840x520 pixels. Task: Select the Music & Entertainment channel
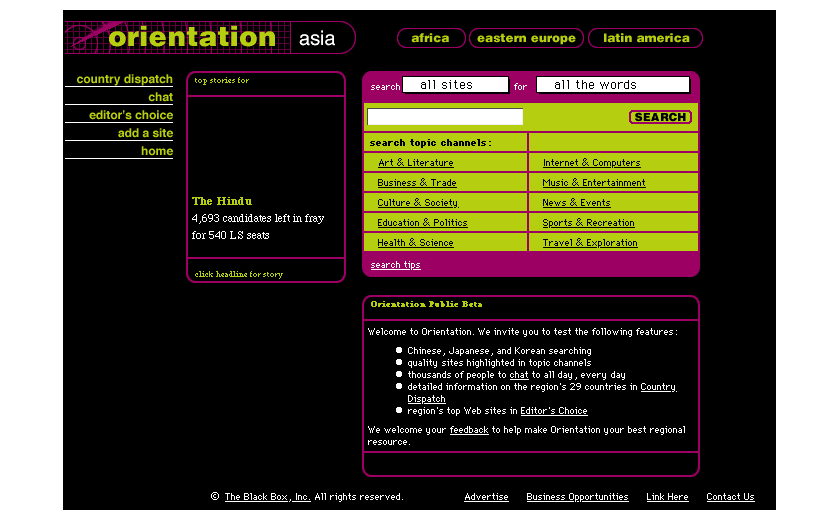(x=593, y=183)
